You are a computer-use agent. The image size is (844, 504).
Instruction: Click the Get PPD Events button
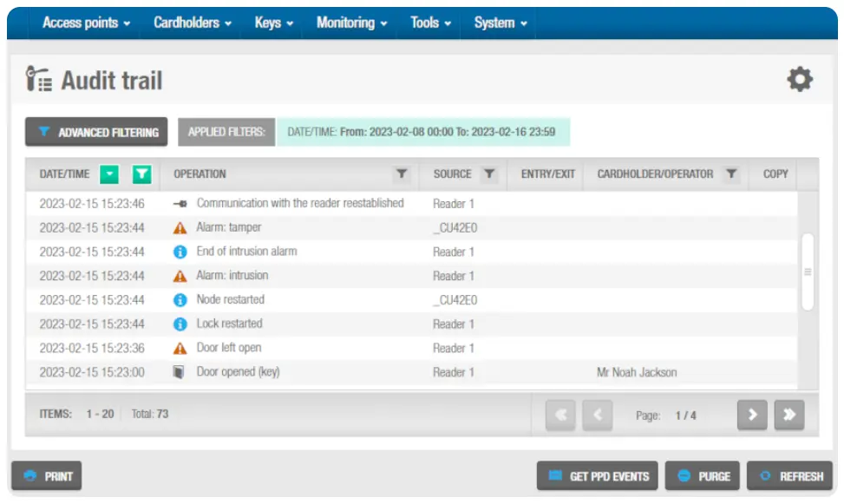(599, 476)
